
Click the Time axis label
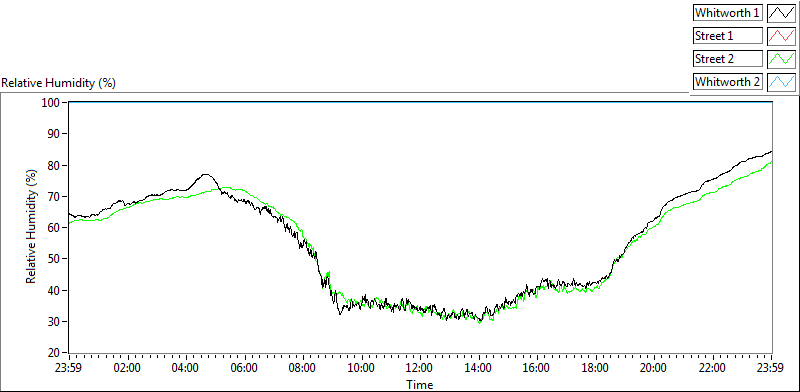(420, 384)
